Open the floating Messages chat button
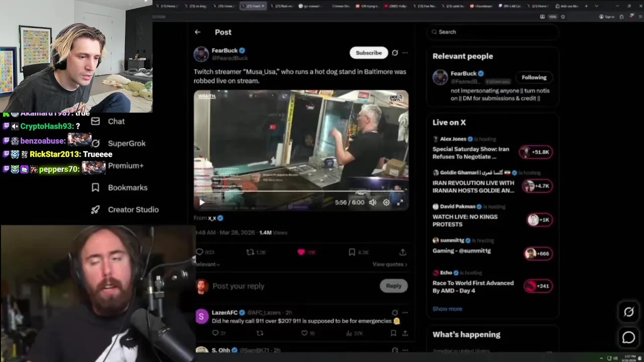The image size is (644, 362). (628, 338)
